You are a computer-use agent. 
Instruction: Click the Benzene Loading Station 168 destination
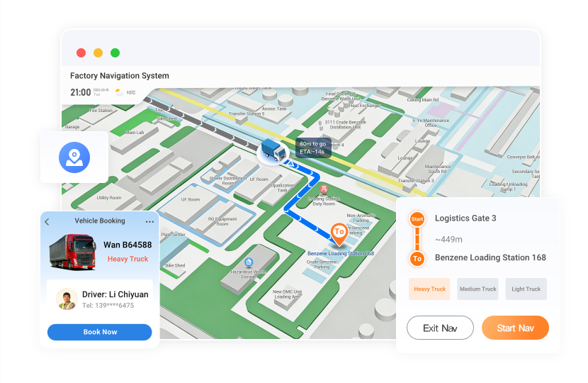click(x=490, y=257)
